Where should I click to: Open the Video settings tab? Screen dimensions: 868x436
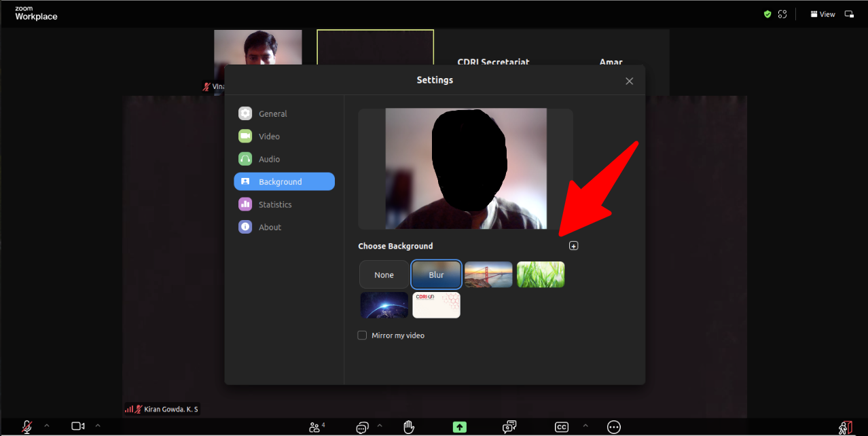click(285, 137)
